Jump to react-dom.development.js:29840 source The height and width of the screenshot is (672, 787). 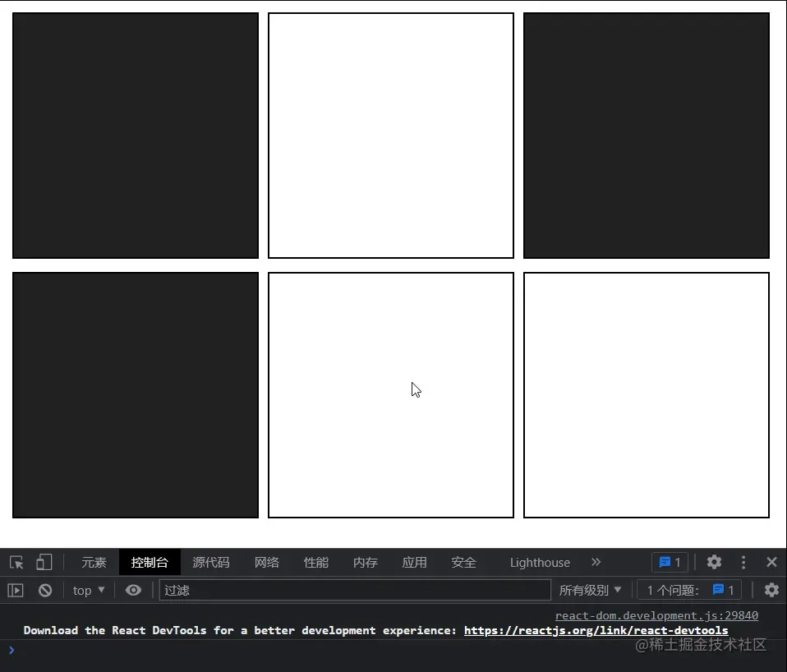click(656, 615)
